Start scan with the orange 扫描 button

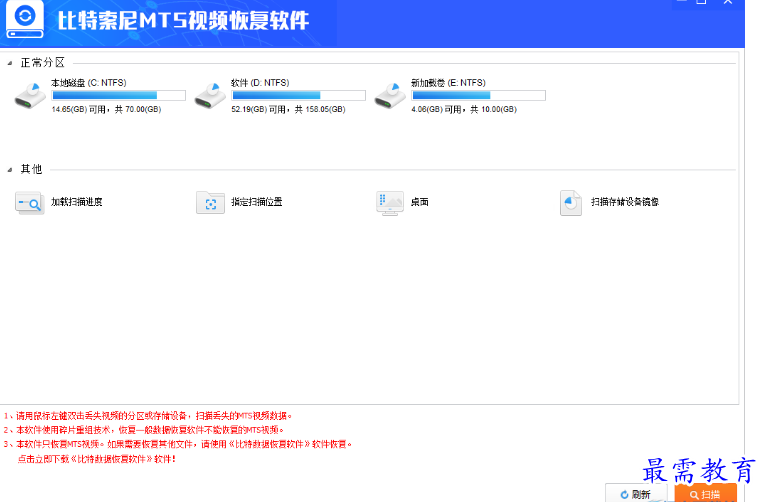point(706,494)
